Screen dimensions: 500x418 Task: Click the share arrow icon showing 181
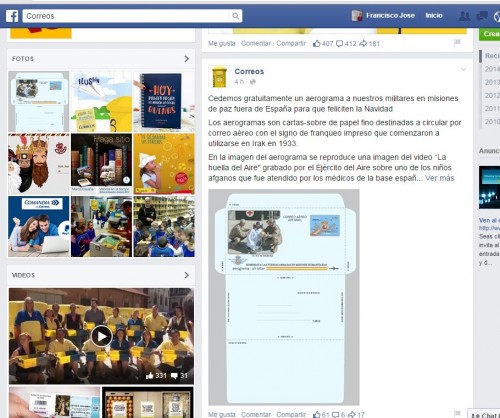[x=363, y=43]
